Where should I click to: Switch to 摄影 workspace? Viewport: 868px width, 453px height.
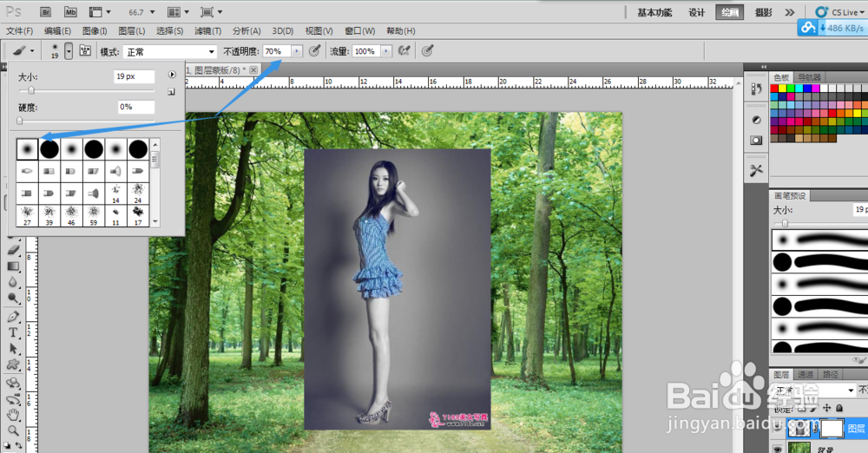pos(763,12)
